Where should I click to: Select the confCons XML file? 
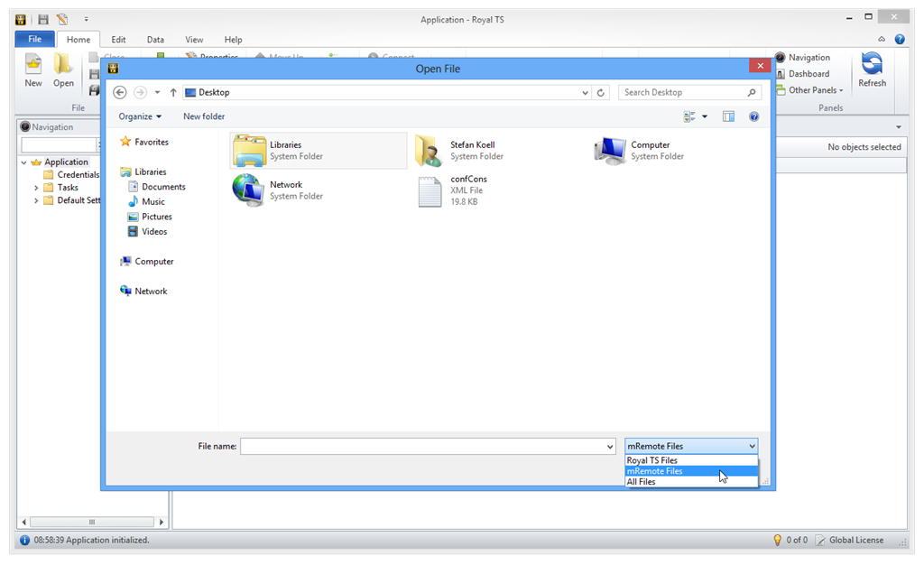click(453, 190)
